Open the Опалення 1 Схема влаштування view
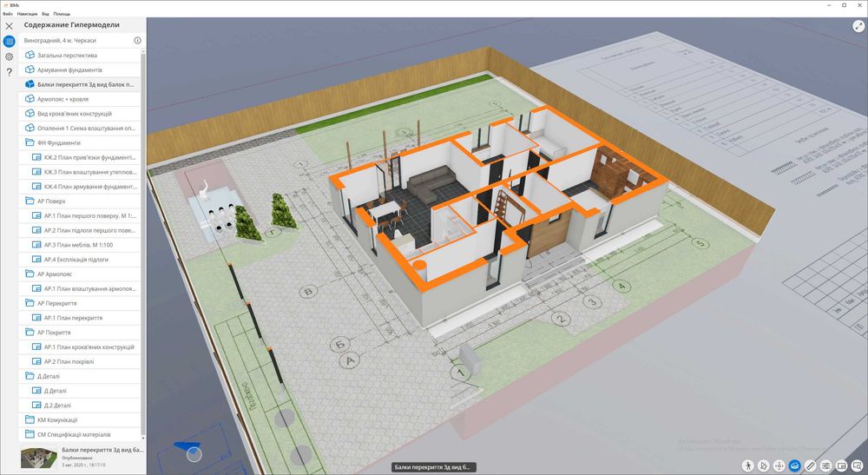This screenshot has height=475, width=868. tap(82, 128)
